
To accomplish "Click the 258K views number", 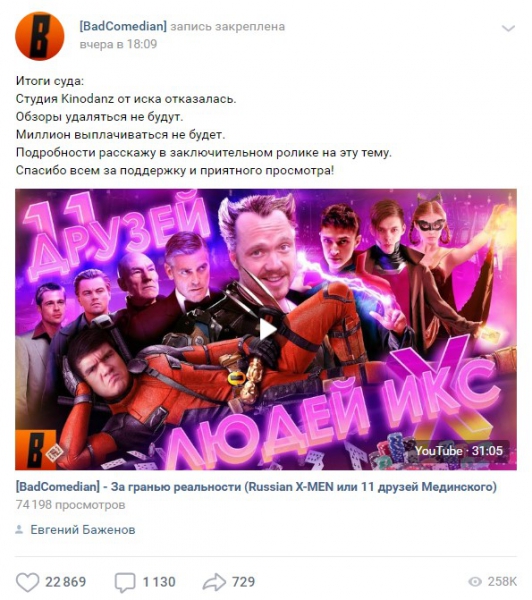I will click(x=502, y=582).
